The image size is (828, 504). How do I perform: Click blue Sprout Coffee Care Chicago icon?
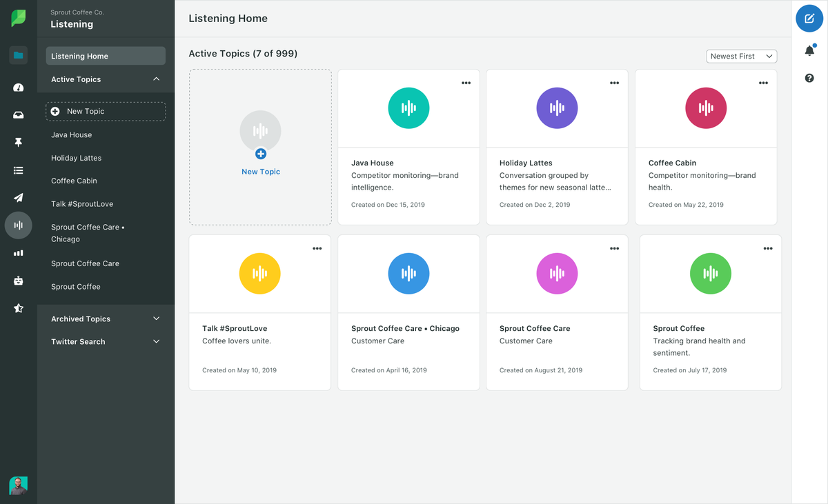point(408,274)
